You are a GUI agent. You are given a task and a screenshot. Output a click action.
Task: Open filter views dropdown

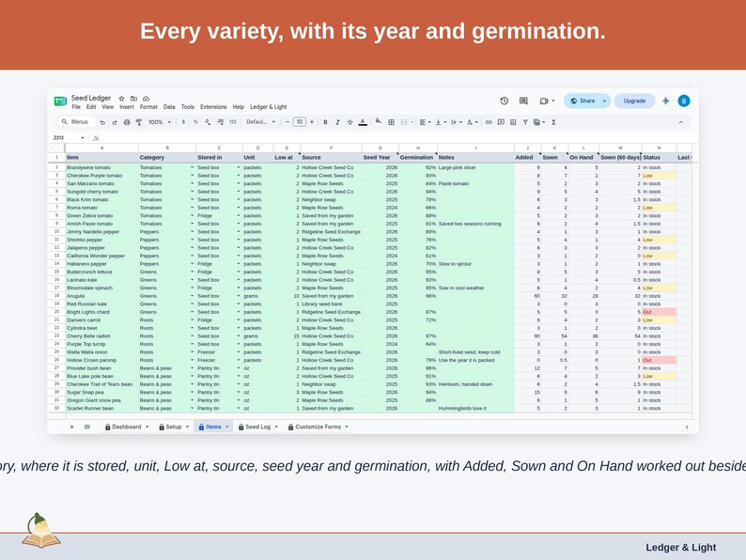pos(539,122)
